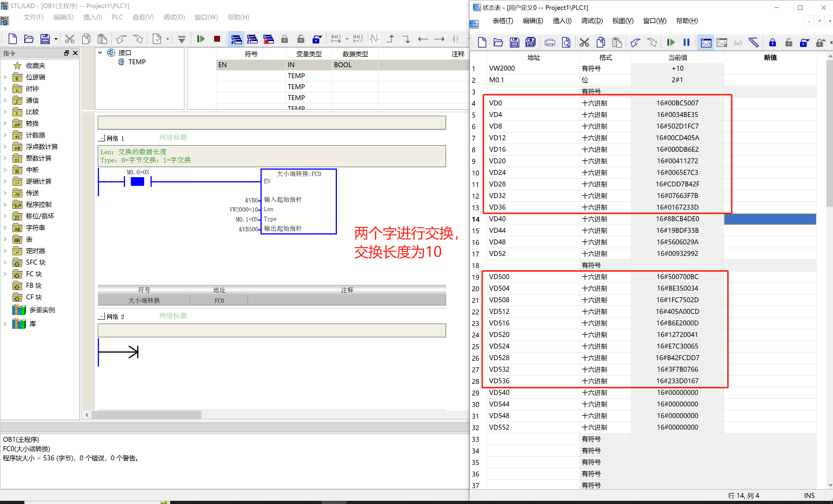
Task: Toggle trend view icon in status table
Action: coord(722,43)
